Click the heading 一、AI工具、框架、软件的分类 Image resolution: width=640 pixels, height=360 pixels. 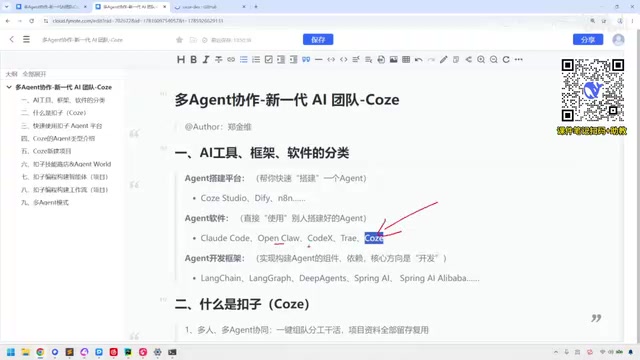(262, 153)
